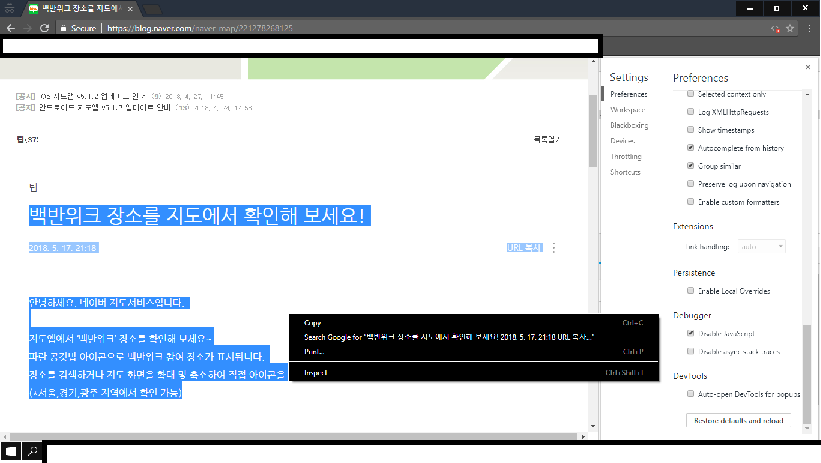Enable Preserve log upon navigation

coord(690,183)
